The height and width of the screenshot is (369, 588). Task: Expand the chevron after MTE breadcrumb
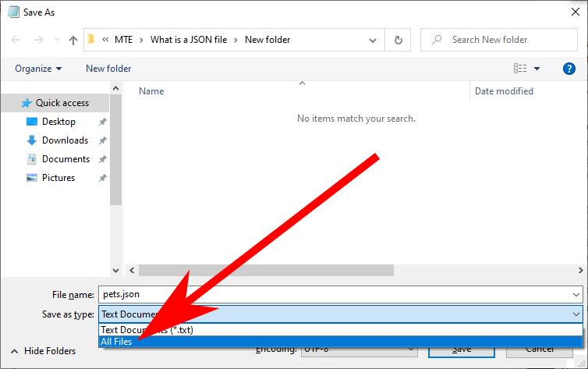pyautogui.click(x=141, y=40)
